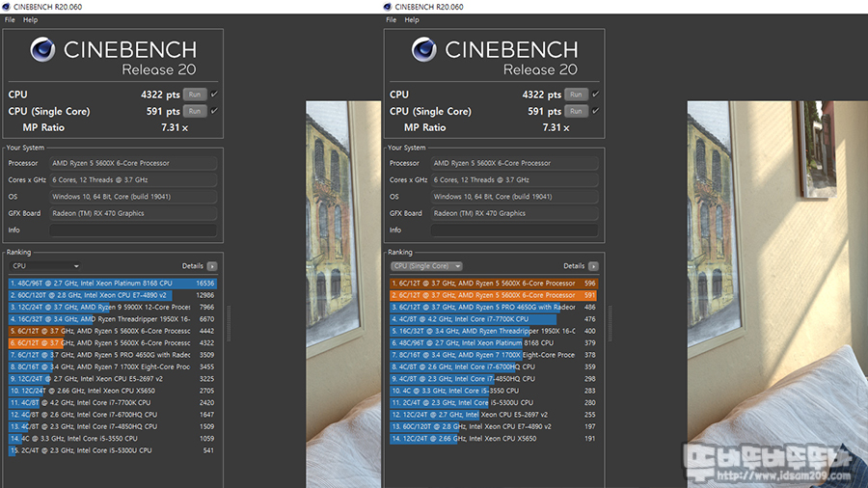
Task: Select Core i5-5300U row scoring 541
Action: 113,450
